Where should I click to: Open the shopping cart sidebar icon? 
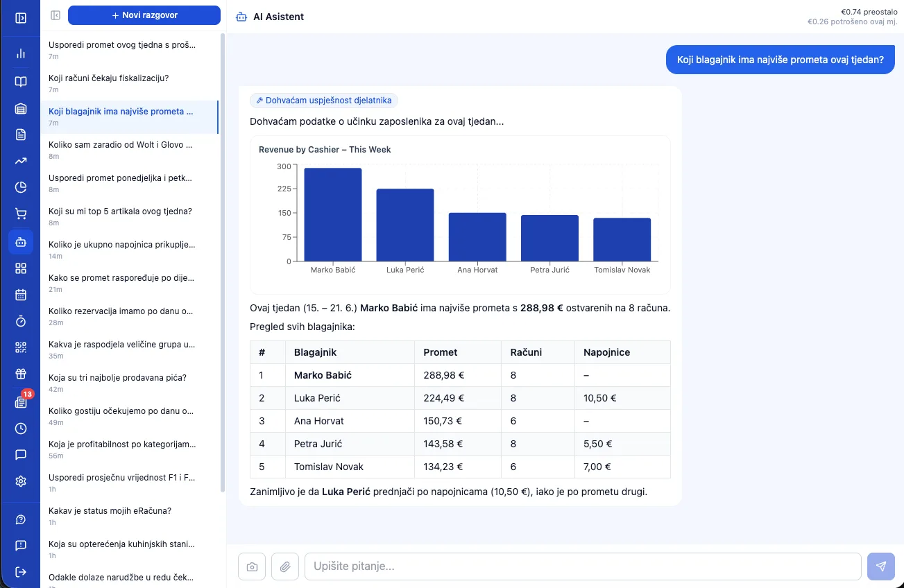point(21,214)
